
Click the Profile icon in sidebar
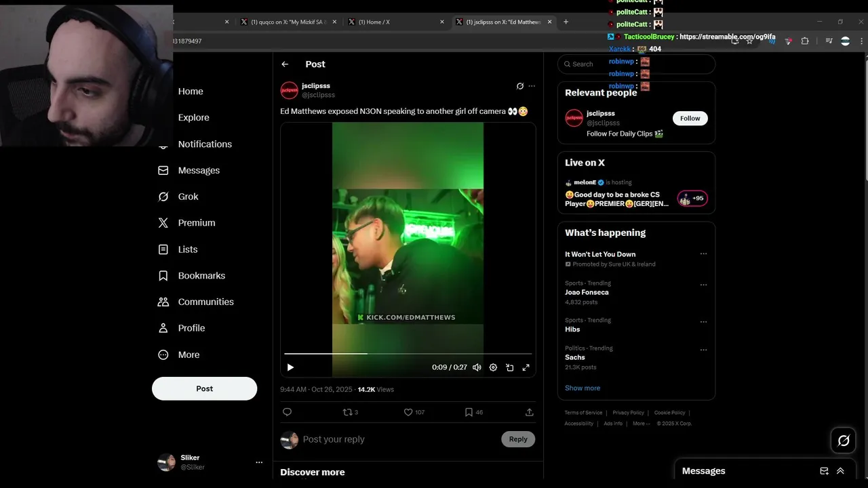[163, 328]
